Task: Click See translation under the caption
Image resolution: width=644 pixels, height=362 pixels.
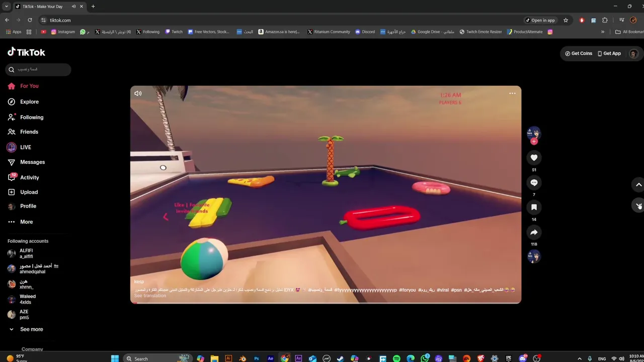Action: click(150, 296)
